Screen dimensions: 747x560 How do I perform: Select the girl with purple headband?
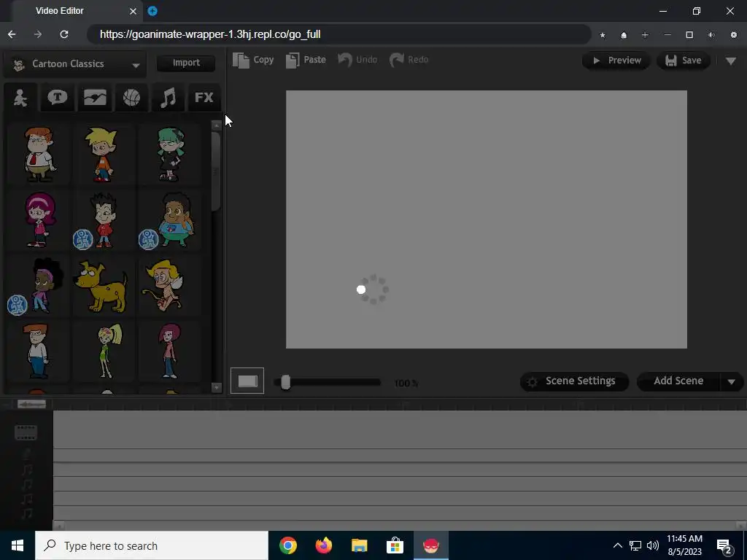pyautogui.click(x=46, y=285)
